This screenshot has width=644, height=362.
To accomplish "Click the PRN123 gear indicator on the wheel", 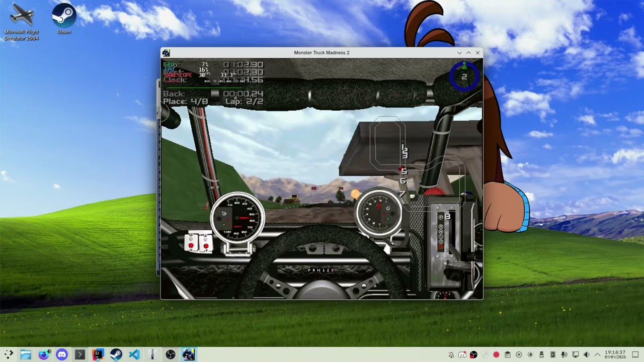I will (321, 270).
